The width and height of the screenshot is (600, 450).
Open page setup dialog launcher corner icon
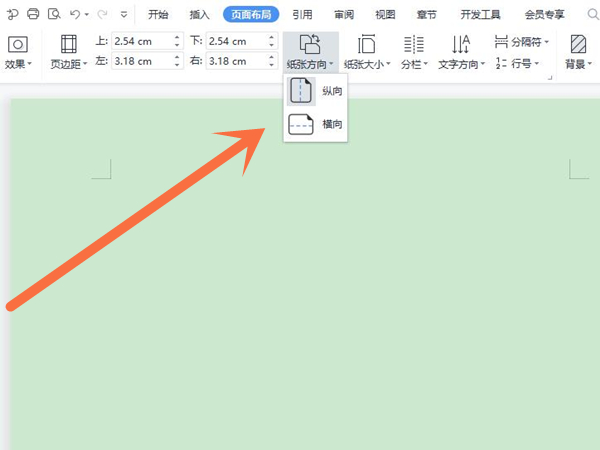point(550,78)
